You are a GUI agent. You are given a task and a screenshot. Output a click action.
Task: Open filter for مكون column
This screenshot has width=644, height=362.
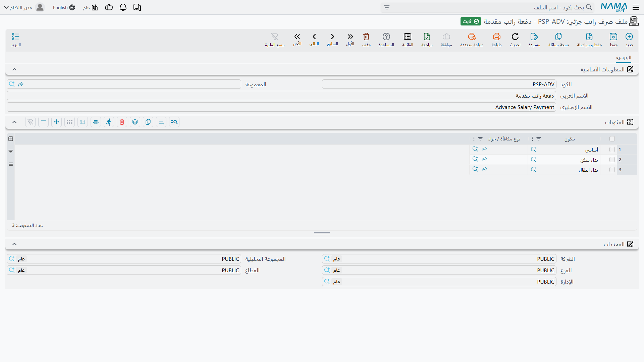pos(539,139)
